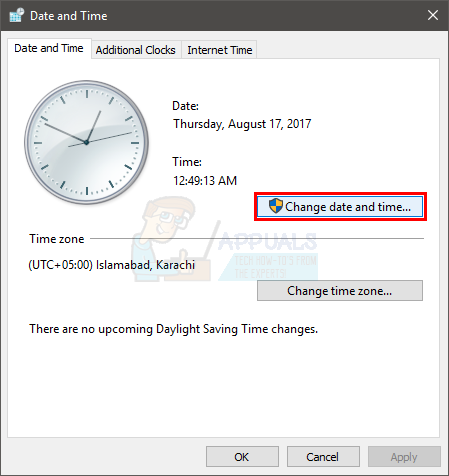
Task: Click the Date and Time title bar icon
Action: [16, 15]
